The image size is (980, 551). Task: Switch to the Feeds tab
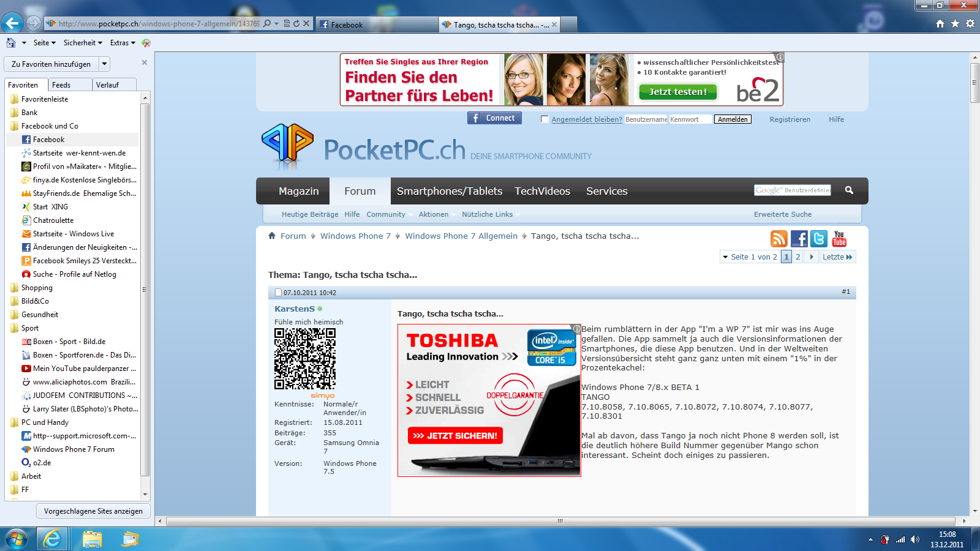pyautogui.click(x=70, y=85)
